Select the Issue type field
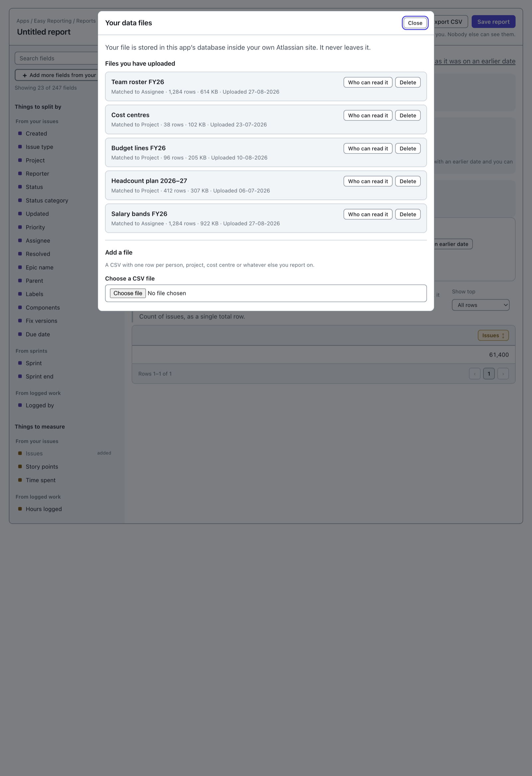The image size is (532, 776). coord(39,147)
